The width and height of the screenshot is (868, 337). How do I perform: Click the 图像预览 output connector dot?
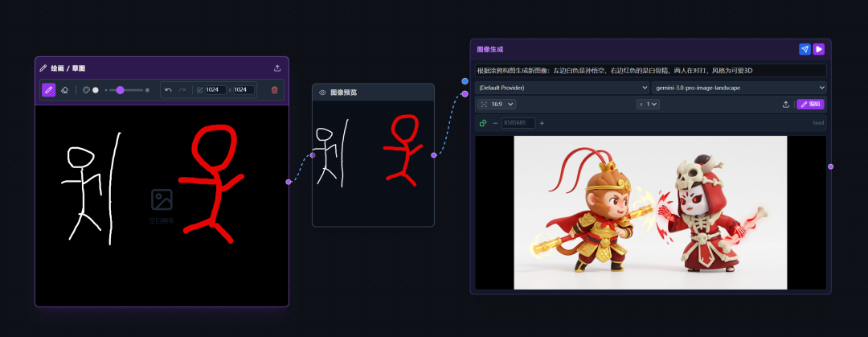pos(433,155)
